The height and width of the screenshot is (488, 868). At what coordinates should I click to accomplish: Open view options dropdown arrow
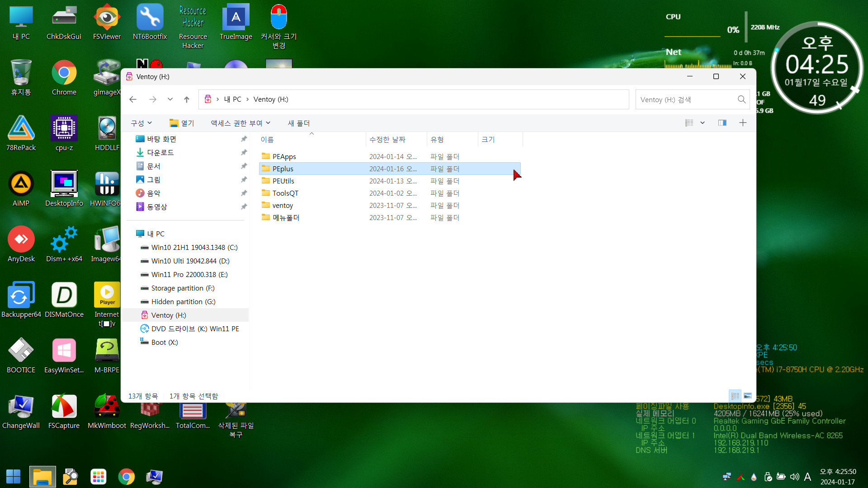click(x=702, y=123)
